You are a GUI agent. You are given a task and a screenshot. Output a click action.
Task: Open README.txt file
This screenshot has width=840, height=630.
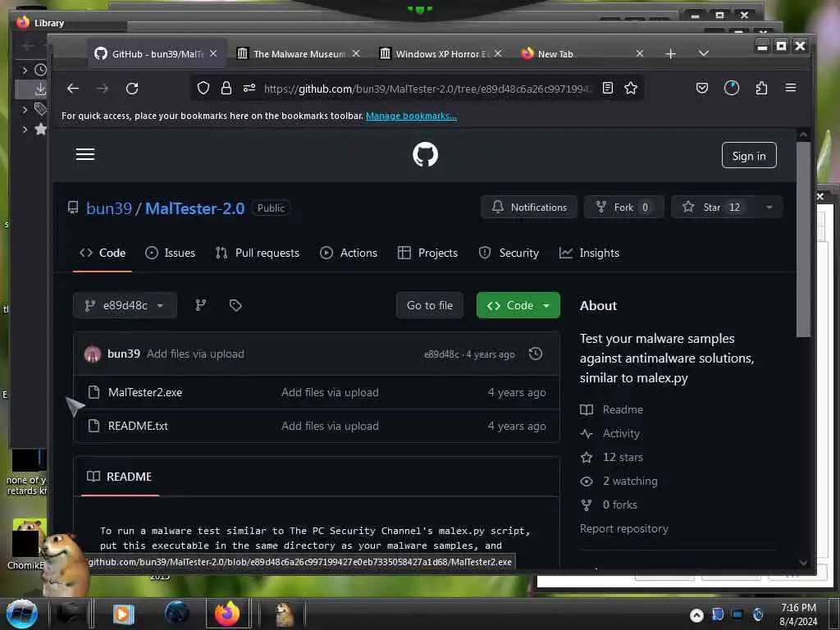point(138,427)
